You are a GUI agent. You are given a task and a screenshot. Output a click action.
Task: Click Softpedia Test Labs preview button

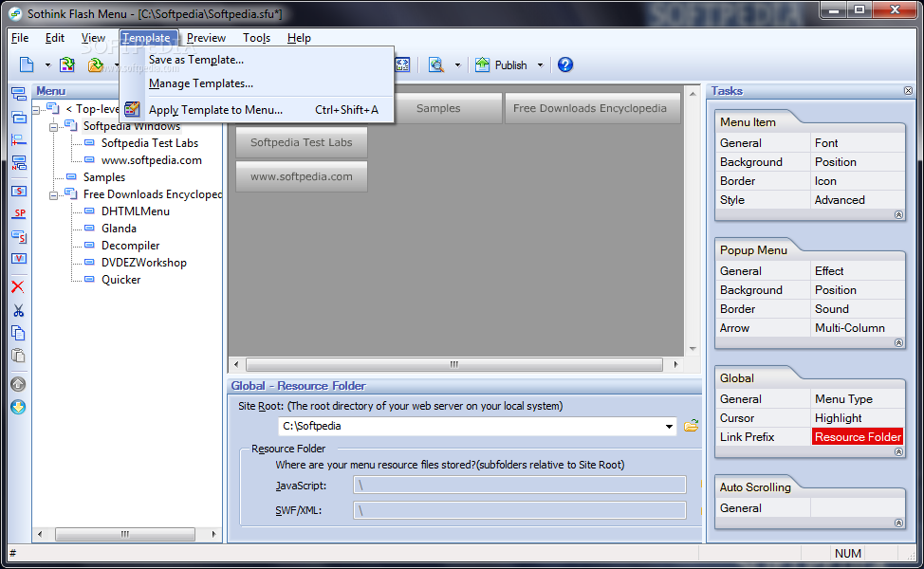[301, 142]
